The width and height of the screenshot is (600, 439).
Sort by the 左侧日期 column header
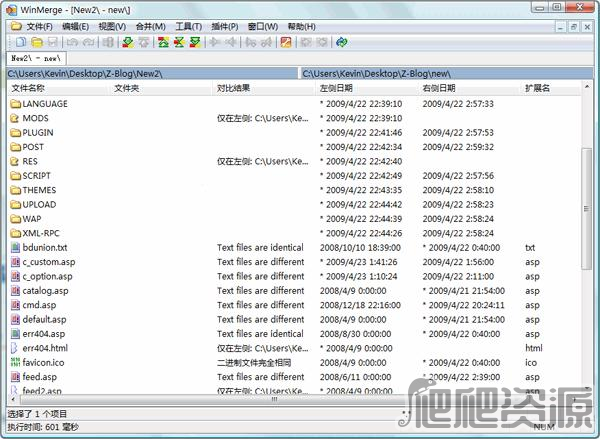pos(367,88)
